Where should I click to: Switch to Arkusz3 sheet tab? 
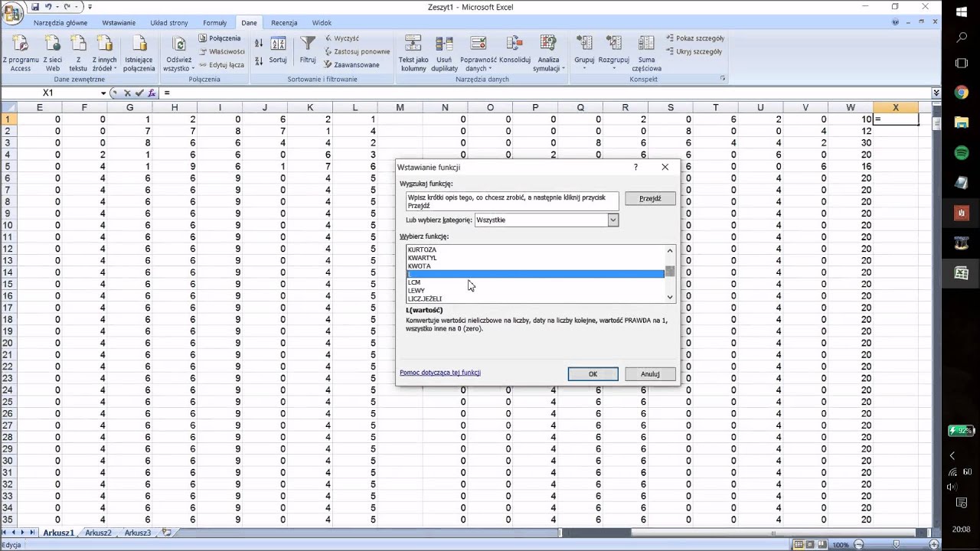(x=138, y=533)
